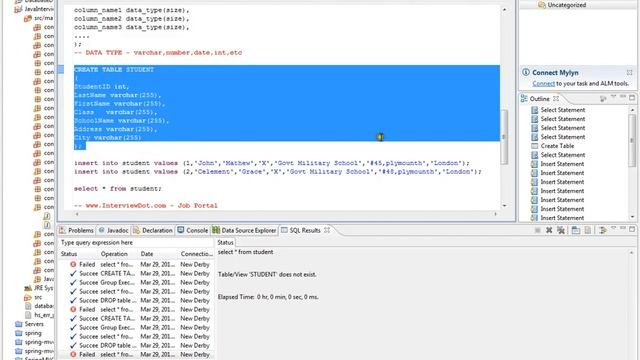Viewport: 640px width, 360px height.
Task: Click the grayed Terminate icon in SQL Results
Action: 538,230
